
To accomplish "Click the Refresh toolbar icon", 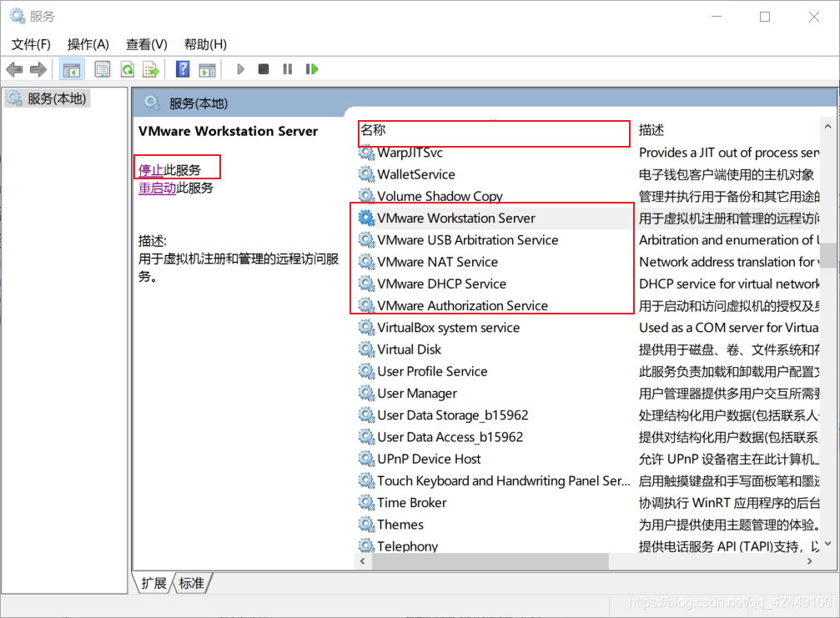I will pyautogui.click(x=128, y=69).
